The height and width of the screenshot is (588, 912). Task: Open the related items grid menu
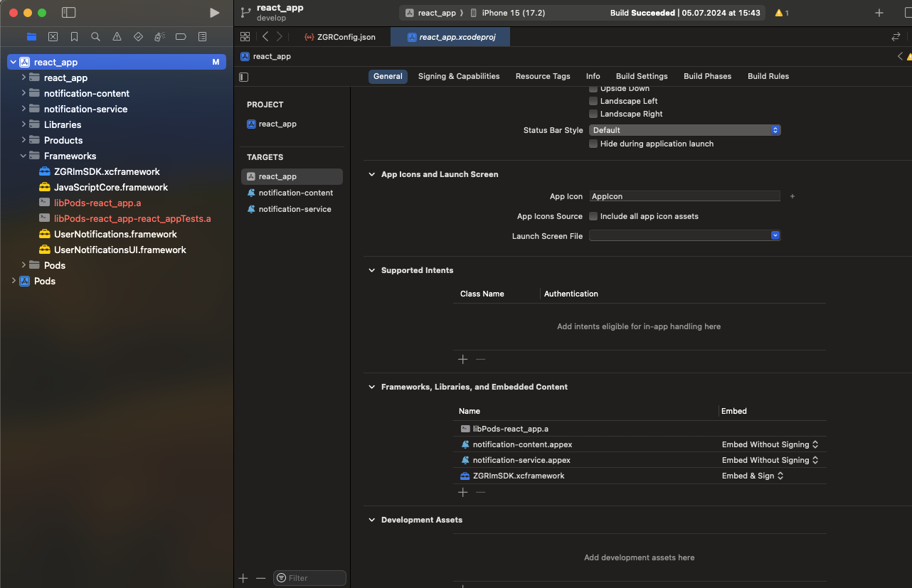245,36
